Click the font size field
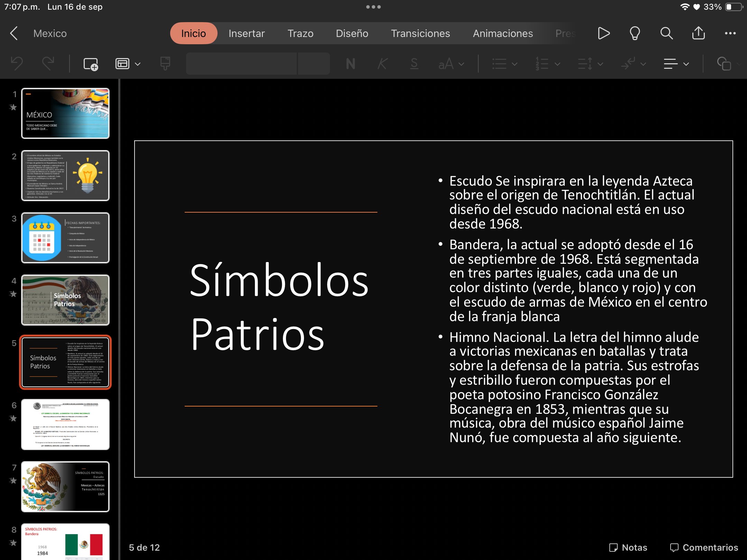Image resolution: width=747 pixels, height=560 pixels. pos(314,64)
